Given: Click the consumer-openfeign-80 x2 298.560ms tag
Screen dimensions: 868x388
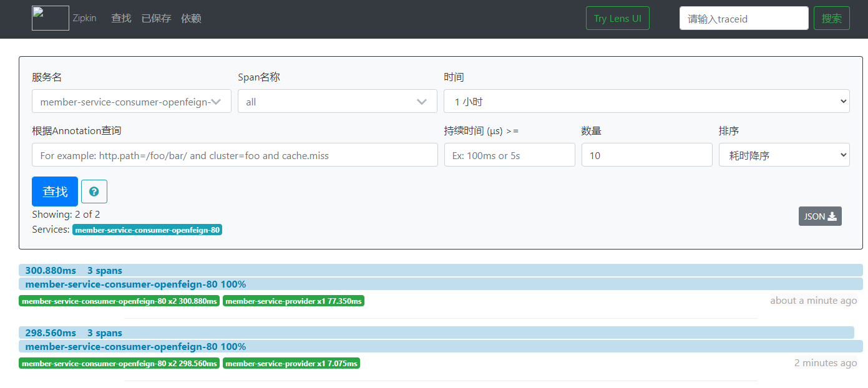Looking at the screenshot, I should coord(119,363).
